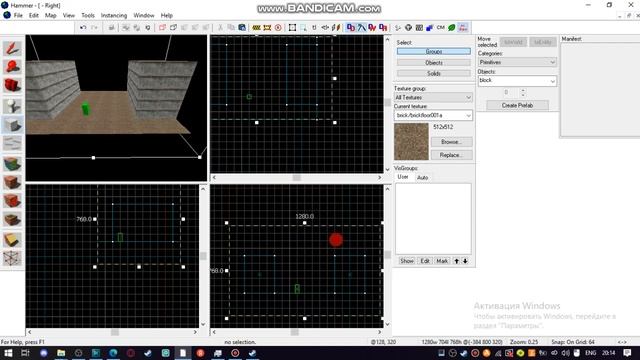Toggle the diagonal-line icon after first texture lock
The width and height of the screenshot is (640, 360).
[x=362, y=27]
